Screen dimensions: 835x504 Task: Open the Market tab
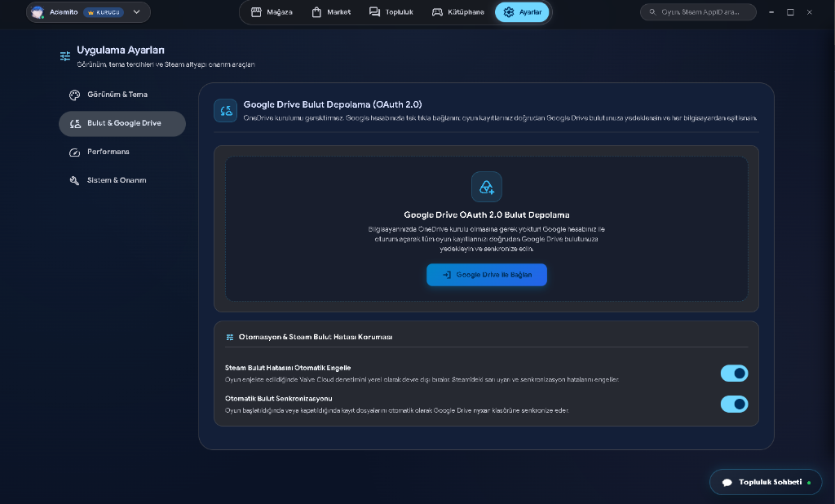click(331, 11)
